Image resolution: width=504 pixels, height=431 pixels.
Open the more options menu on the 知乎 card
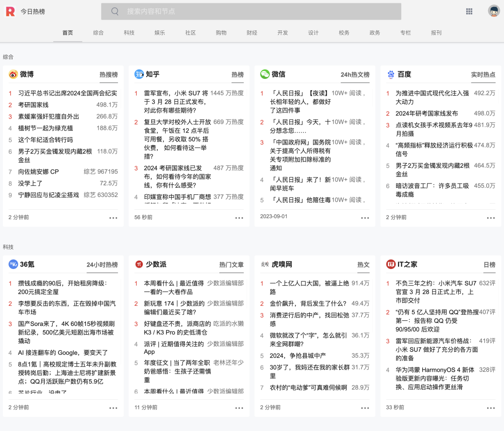pyautogui.click(x=239, y=218)
